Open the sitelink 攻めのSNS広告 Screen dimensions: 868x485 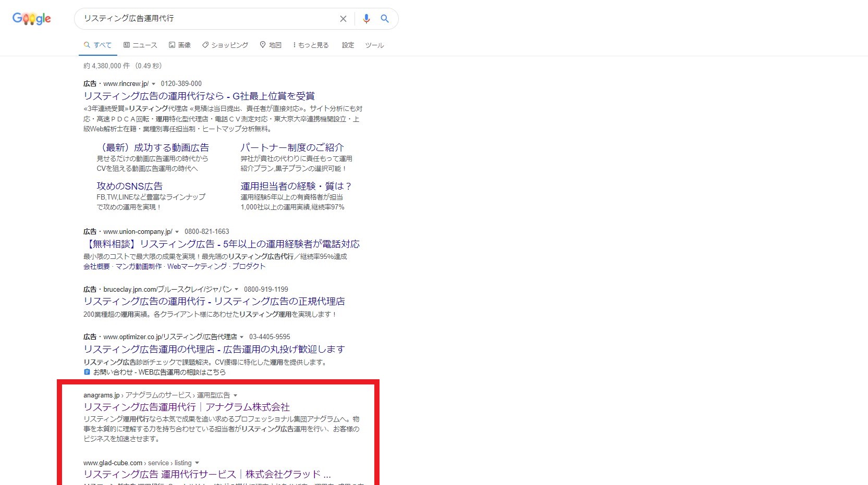[x=129, y=186]
